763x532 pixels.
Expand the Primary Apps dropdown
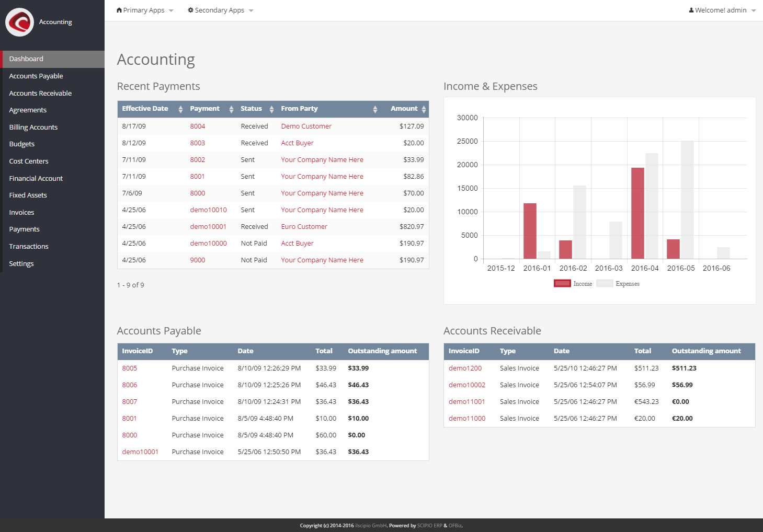(x=145, y=10)
